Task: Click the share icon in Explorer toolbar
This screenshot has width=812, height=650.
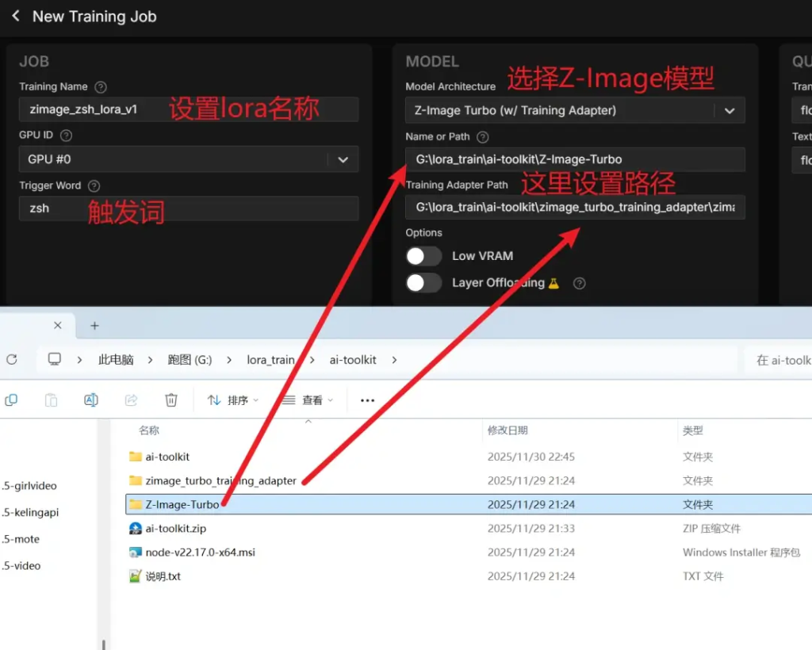Action: [x=132, y=400]
